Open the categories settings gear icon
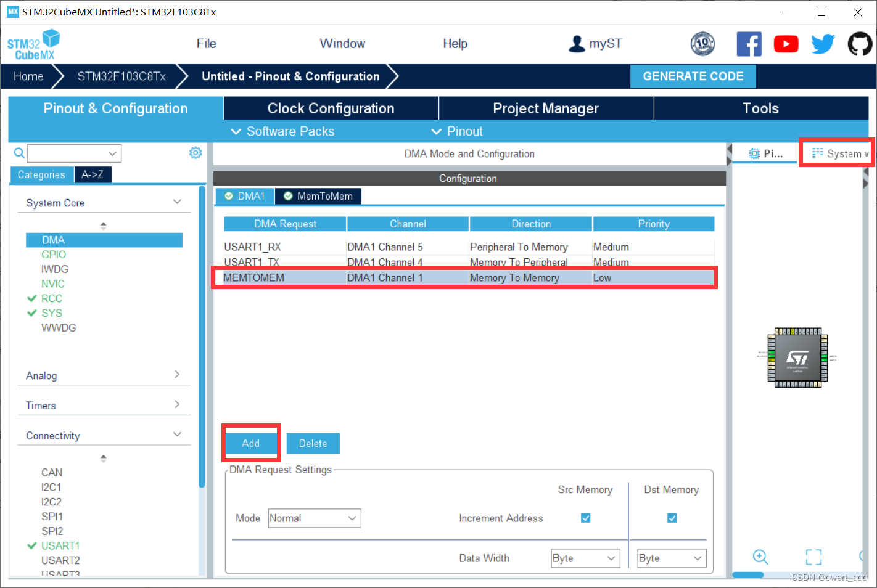The image size is (877, 588). click(x=196, y=153)
